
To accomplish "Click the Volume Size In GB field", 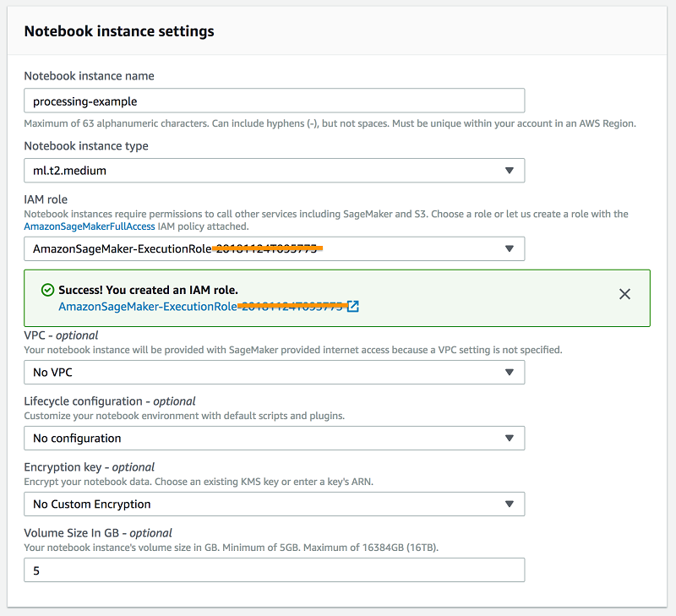I will click(x=274, y=570).
